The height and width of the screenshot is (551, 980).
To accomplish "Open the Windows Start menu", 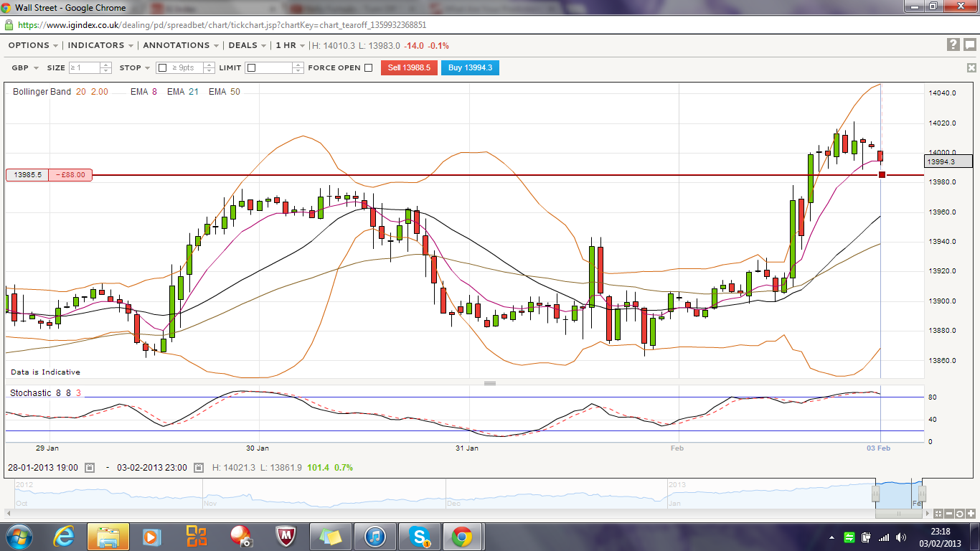I will click(19, 536).
